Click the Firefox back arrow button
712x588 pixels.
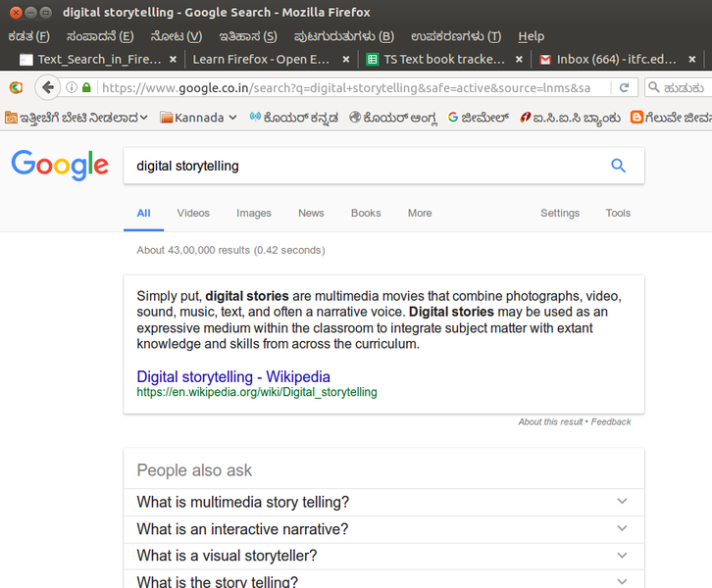tap(48, 87)
